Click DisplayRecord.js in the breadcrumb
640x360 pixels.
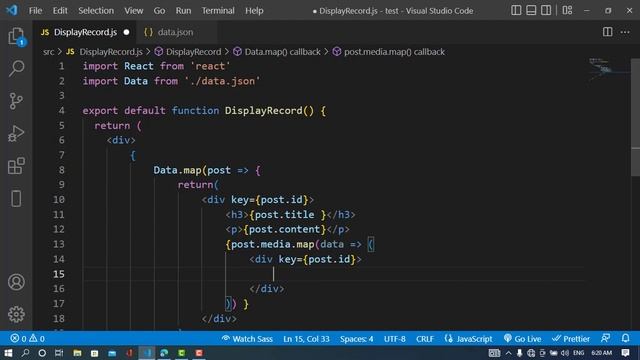click(111, 52)
